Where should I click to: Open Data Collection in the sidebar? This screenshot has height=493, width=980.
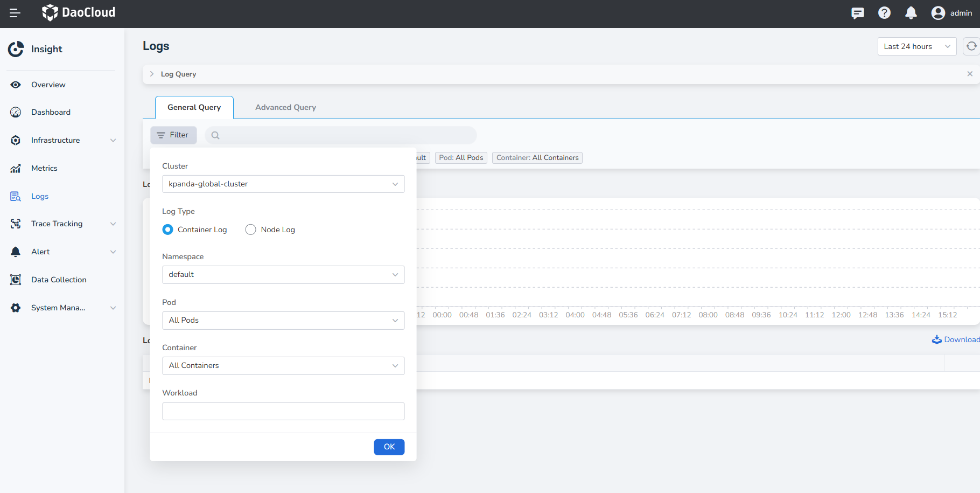pos(59,280)
